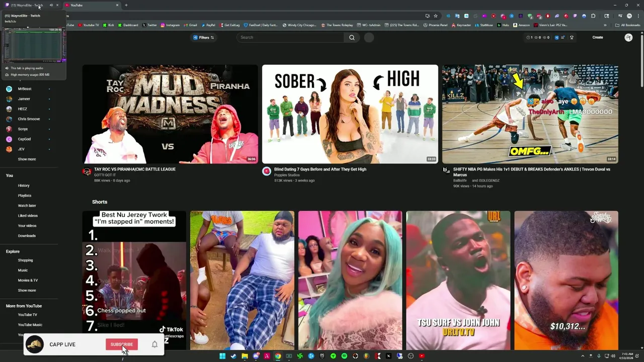The image size is (644, 362).
Task: Open Playlists in the sidebar
Action: [x=25, y=196]
